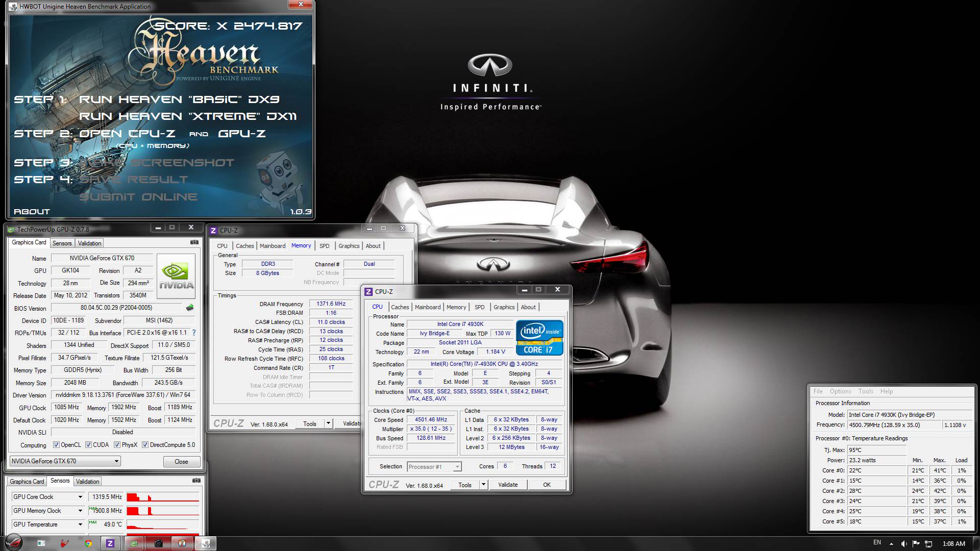Open Options menu in Core Temp
Screen dimensions: 980x551
click(x=840, y=391)
